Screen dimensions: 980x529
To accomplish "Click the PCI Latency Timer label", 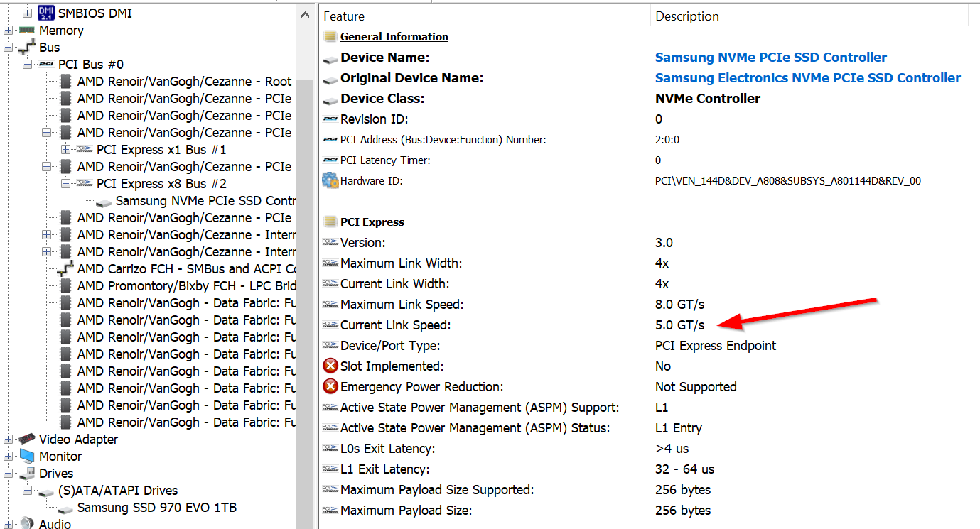I will coord(385,160).
